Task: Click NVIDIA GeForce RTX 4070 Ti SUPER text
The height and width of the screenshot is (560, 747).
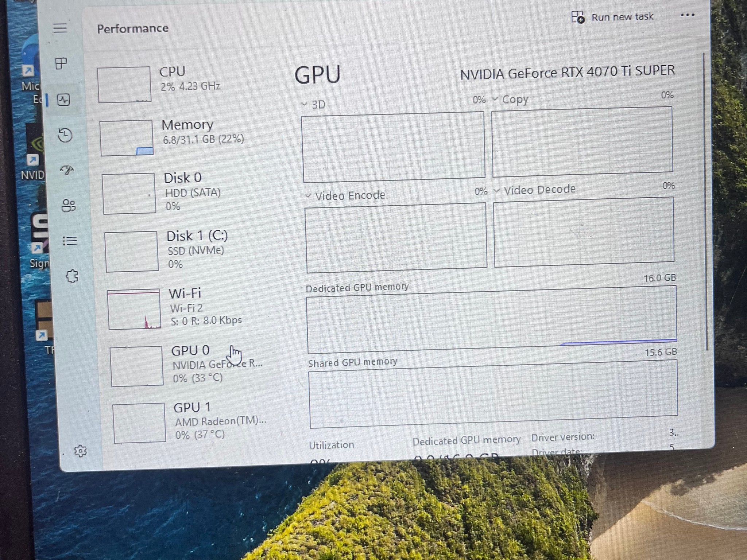Action: point(567,72)
